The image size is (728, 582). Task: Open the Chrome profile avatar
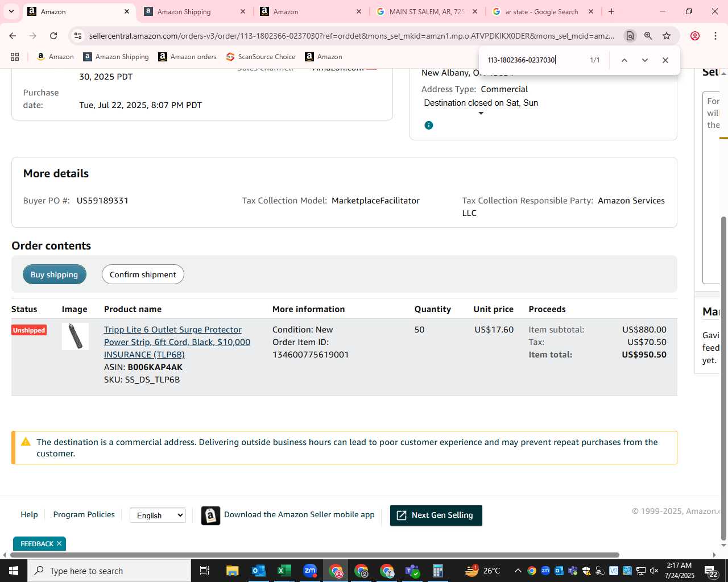695,36
